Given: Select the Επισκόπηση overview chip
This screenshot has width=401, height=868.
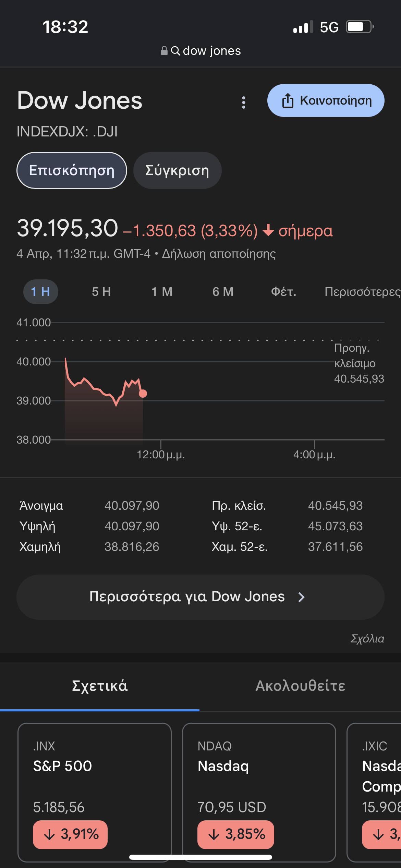Looking at the screenshot, I should 72,170.
